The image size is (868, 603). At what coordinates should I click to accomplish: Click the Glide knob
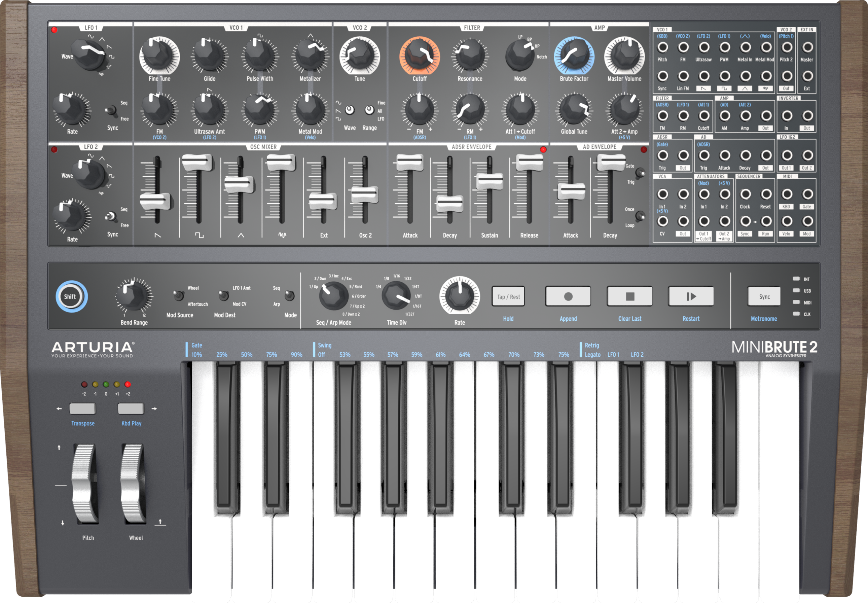pos(210,56)
